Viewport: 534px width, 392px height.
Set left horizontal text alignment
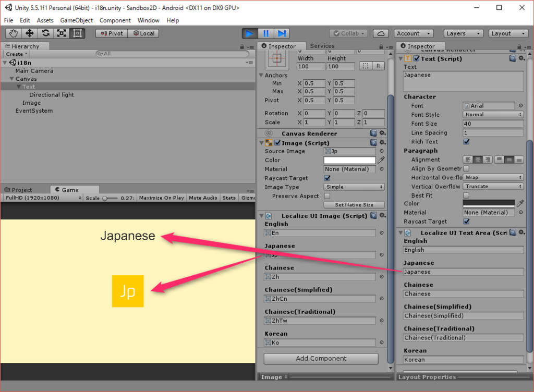click(468, 160)
